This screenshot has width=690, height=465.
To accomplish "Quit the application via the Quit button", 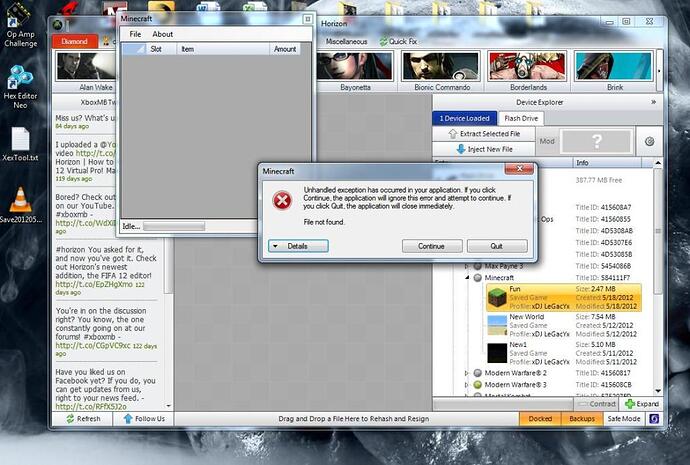I will (x=496, y=246).
